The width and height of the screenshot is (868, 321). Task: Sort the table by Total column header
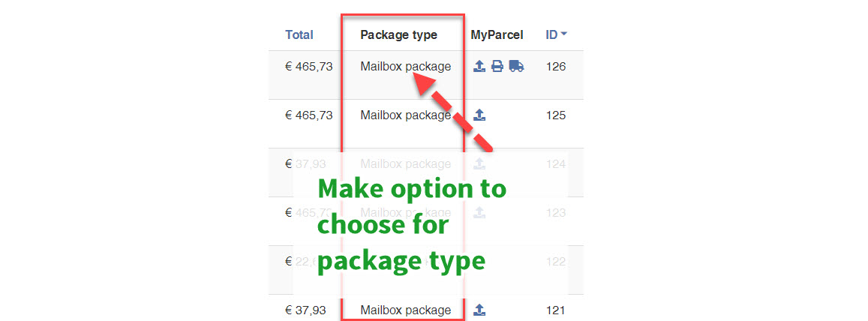[299, 34]
